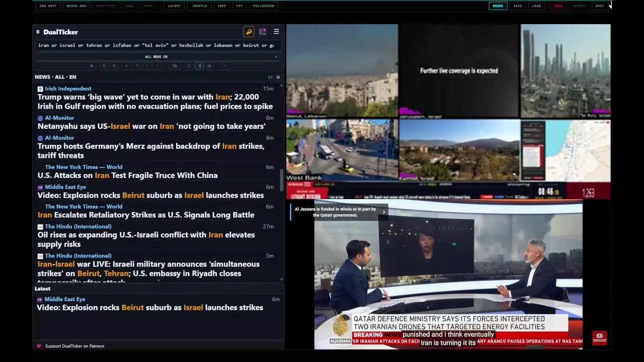The height and width of the screenshot is (362, 644).
Task: Open 'Oil rises as expanding U.S.-Israeli conflict' headline
Action: coord(146,239)
